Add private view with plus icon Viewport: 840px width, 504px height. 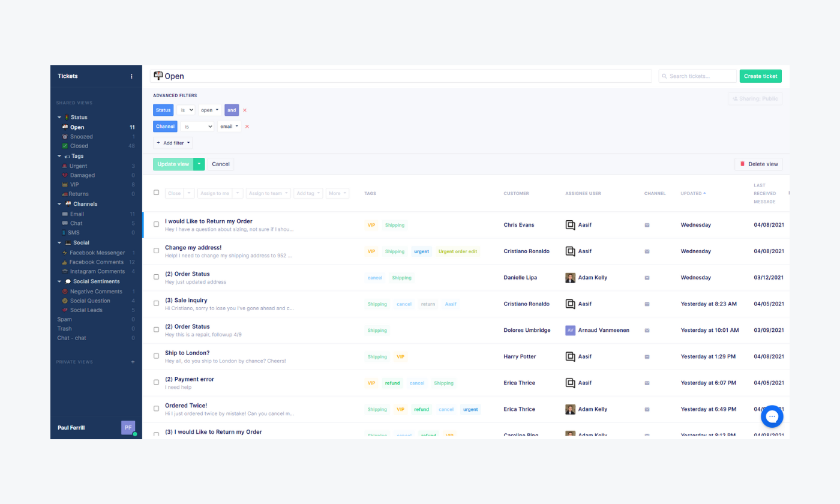coord(133,362)
